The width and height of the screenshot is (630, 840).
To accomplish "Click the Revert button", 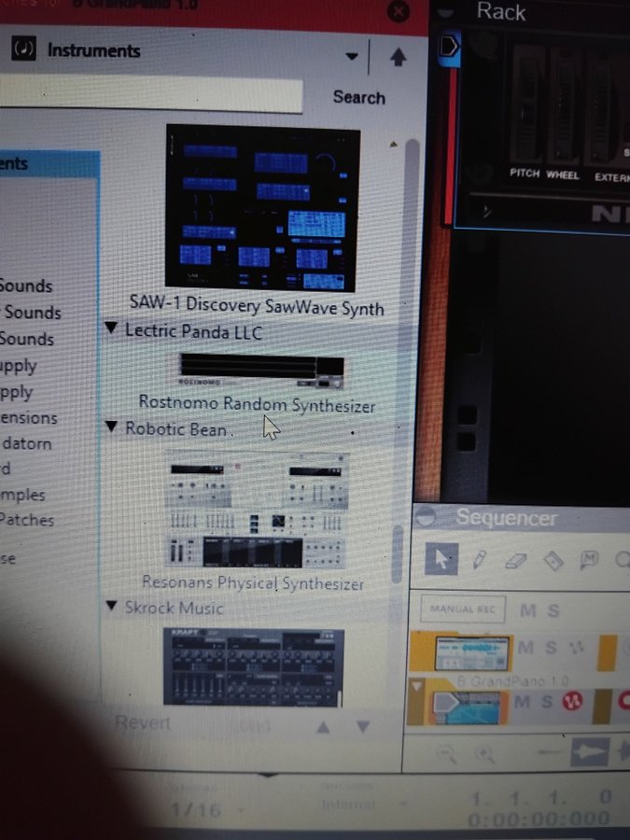I will pos(143,722).
